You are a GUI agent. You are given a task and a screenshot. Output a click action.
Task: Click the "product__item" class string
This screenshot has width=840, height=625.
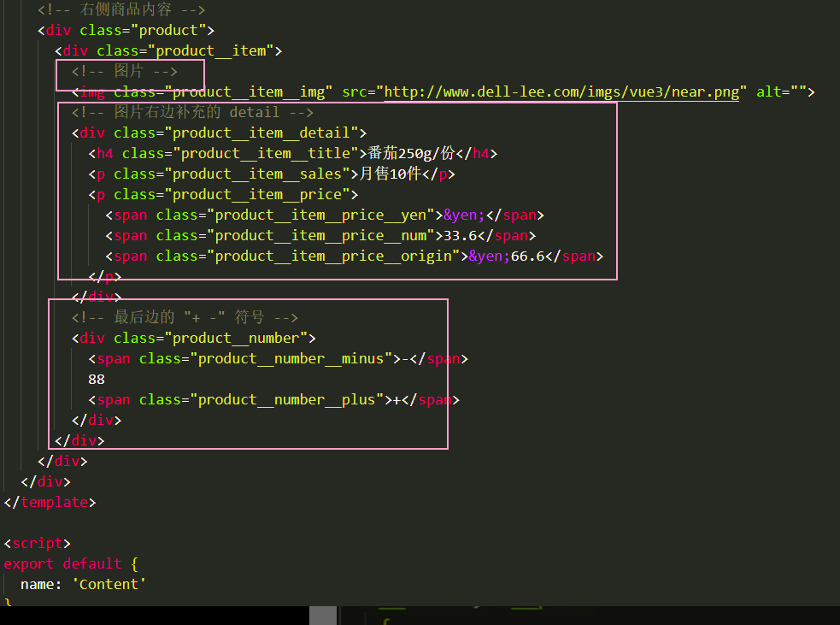coord(210,51)
